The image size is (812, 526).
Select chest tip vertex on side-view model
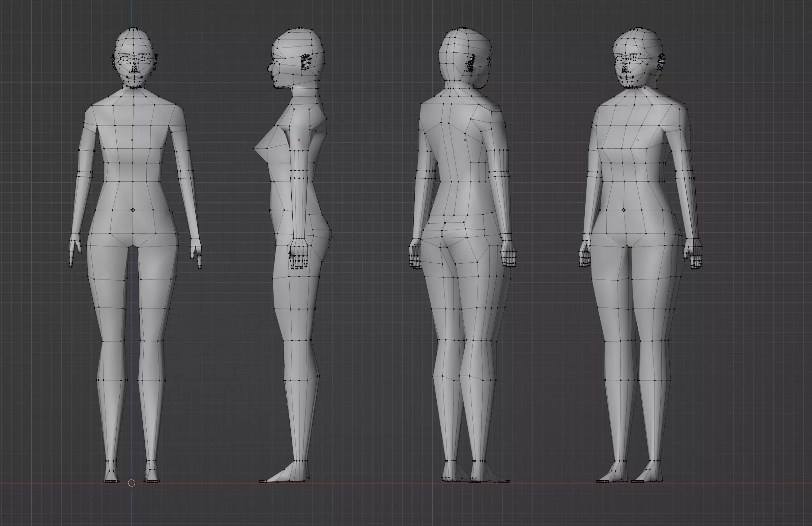(x=254, y=149)
